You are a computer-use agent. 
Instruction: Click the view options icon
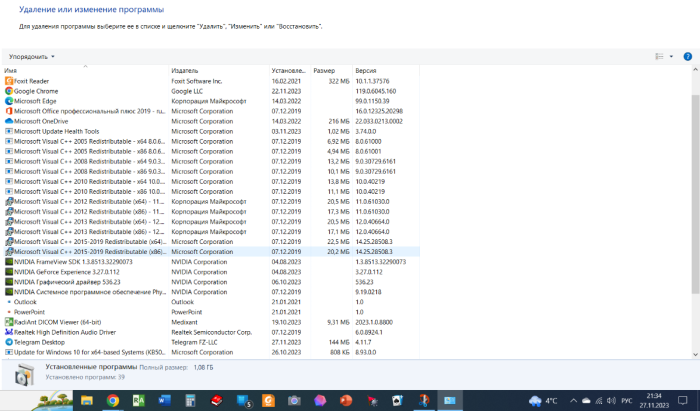[x=659, y=56]
